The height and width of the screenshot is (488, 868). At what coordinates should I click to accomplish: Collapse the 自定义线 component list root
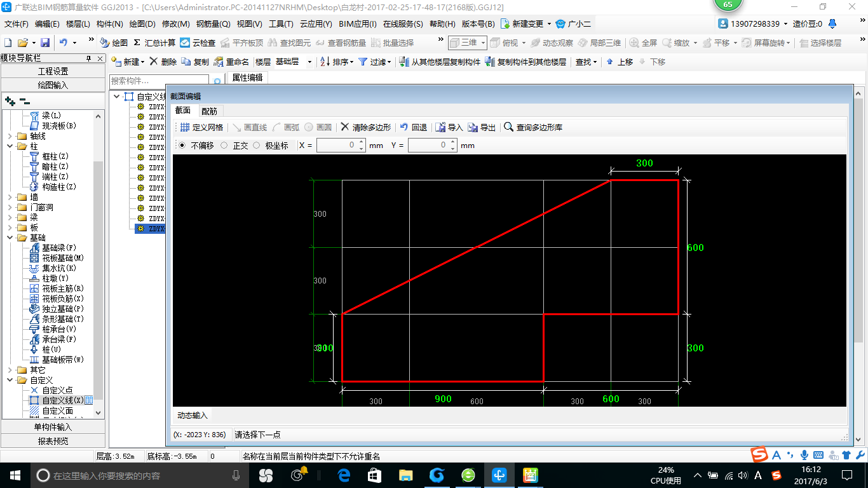click(116, 97)
